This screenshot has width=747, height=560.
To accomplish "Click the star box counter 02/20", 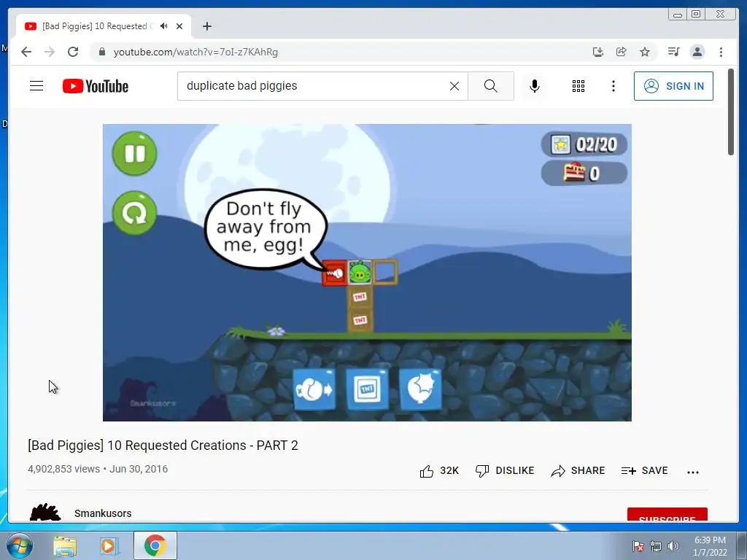I will (x=584, y=144).
